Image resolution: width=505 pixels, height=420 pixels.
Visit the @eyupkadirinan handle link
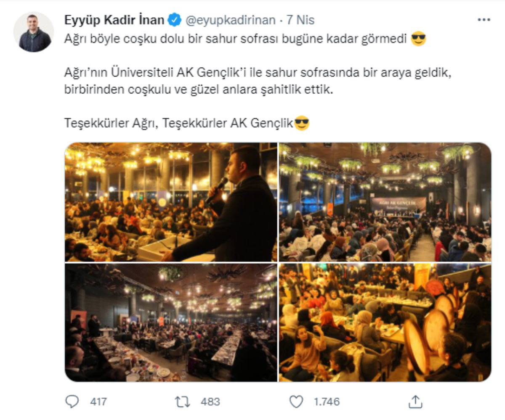(x=230, y=20)
